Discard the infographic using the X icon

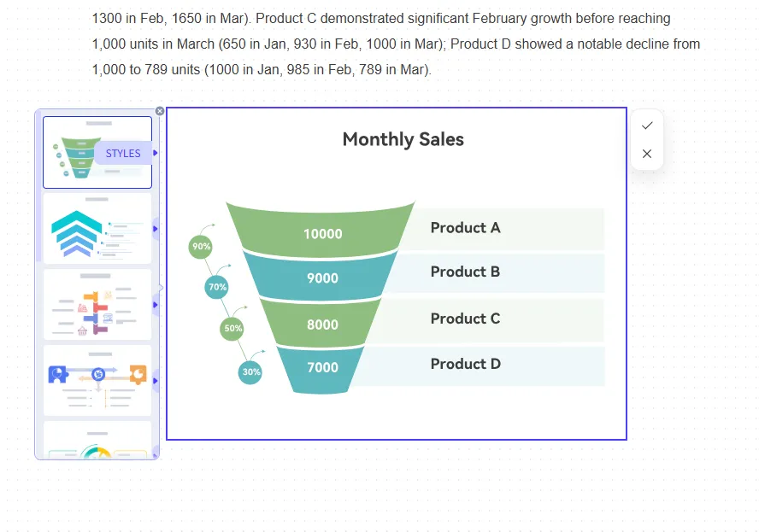click(647, 154)
